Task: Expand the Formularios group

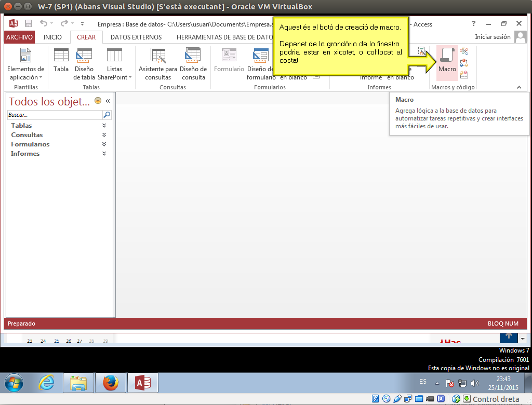Action: click(104, 144)
